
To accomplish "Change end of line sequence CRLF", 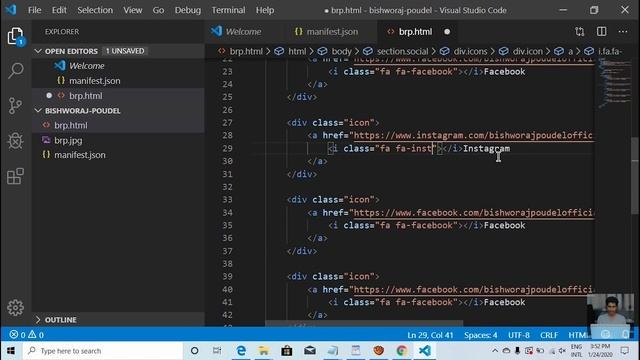I will 549,335.
